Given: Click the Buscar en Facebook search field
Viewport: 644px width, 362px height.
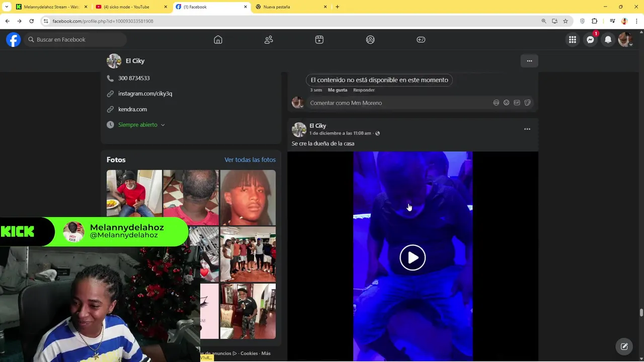Looking at the screenshot, I should tap(75, 40).
